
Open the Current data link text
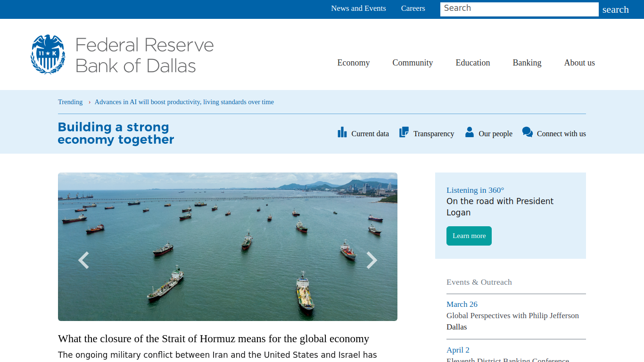pos(370,134)
